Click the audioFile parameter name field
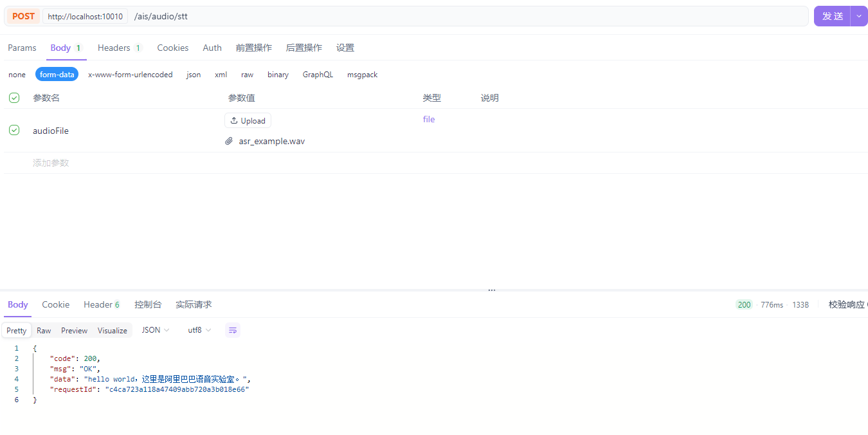 coord(51,131)
